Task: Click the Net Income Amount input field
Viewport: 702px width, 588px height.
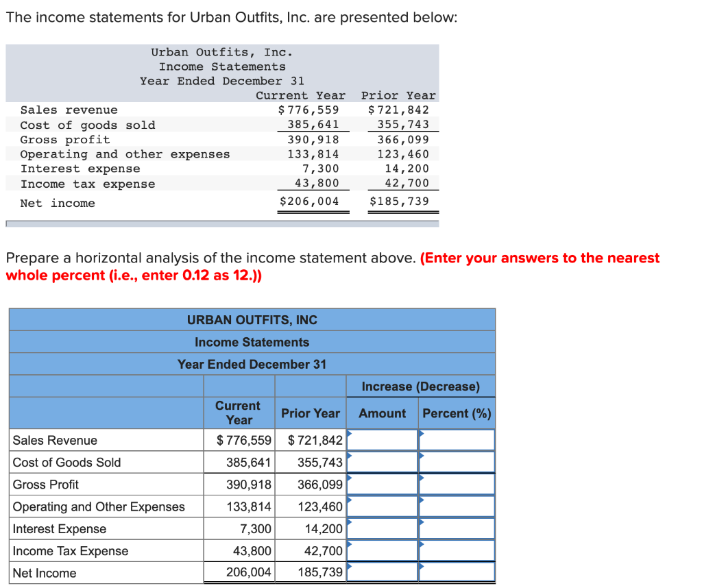Action: point(383,572)
